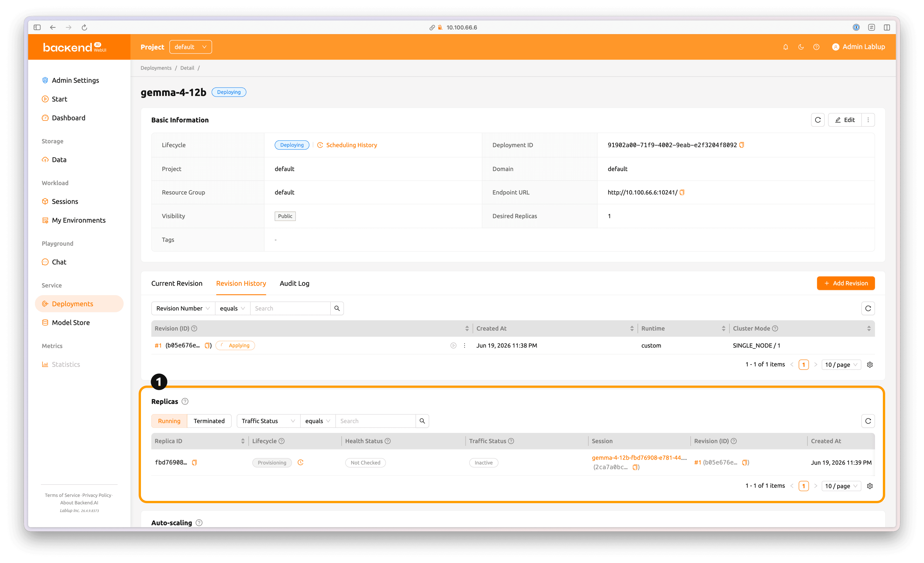Open the Audit Log tab

pos(295,283)
